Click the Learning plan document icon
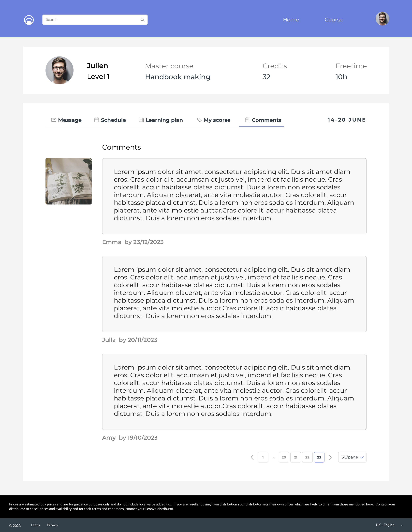The height and width of the screenshot is (532, 412). click(141, 120)
